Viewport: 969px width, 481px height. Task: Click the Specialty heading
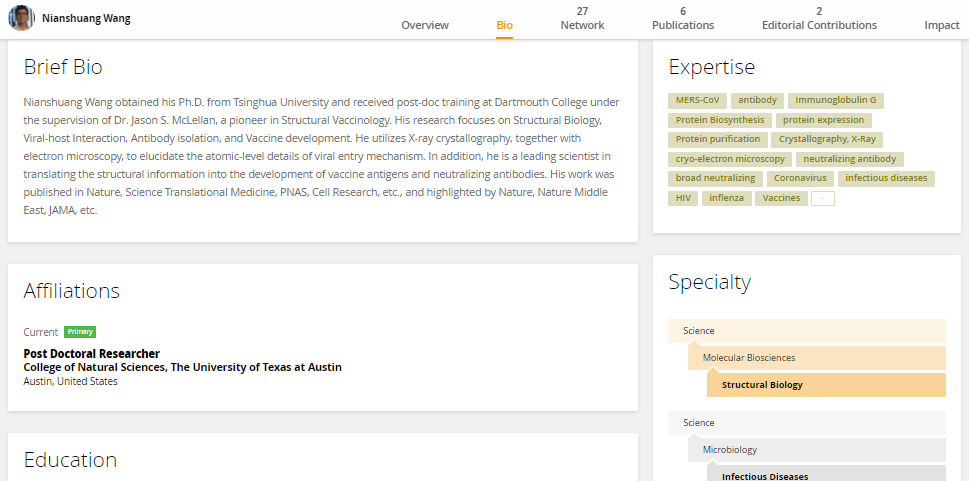(709, 282)
